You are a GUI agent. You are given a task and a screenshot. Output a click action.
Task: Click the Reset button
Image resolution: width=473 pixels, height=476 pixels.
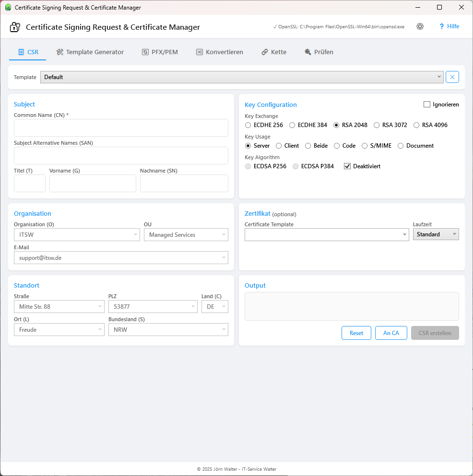coord(356,333)
